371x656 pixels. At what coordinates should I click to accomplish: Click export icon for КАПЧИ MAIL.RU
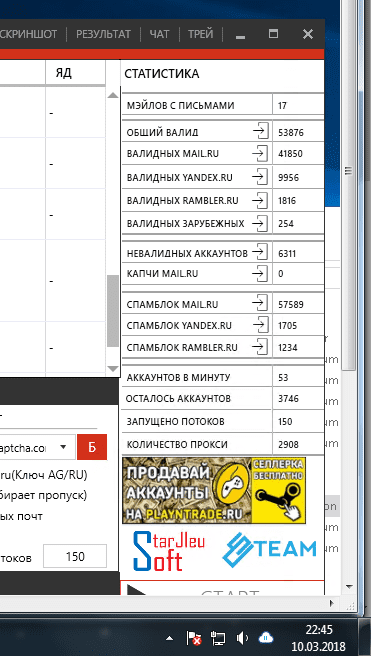click(x=260, y=273)
